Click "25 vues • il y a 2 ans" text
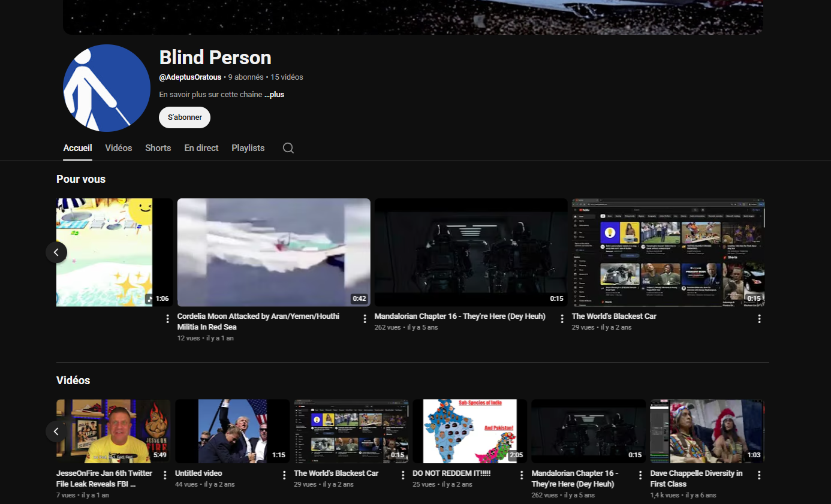 (x=442, y=484)
